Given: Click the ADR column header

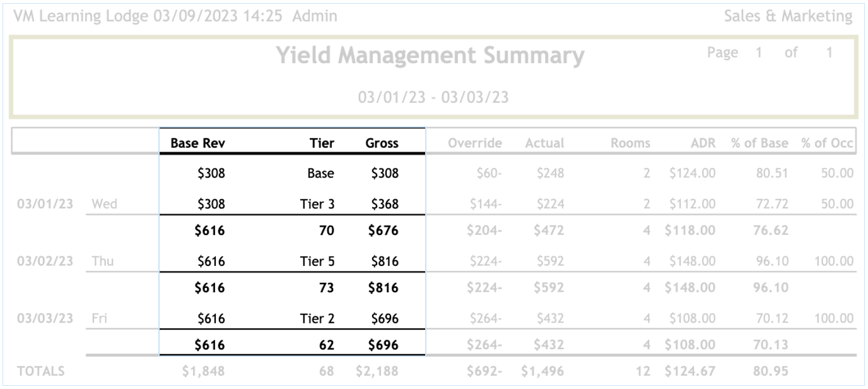Looking at the screenshot, I should point(703,143).
